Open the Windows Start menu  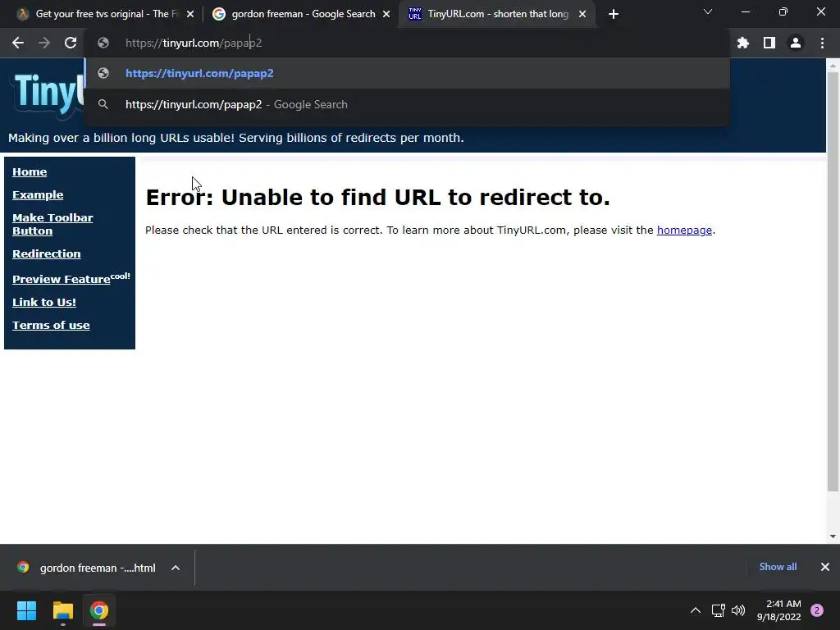[26, 610]
